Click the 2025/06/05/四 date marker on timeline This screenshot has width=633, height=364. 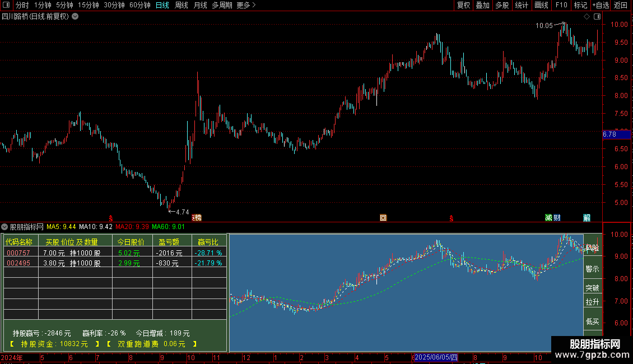(x=436, y=357)
